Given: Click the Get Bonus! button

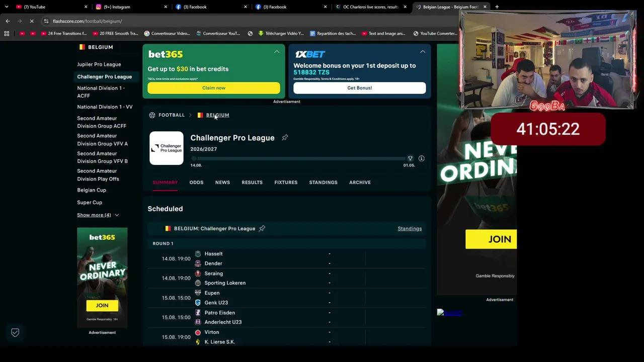Looking at the screenshot, I should tap(360, 88).
